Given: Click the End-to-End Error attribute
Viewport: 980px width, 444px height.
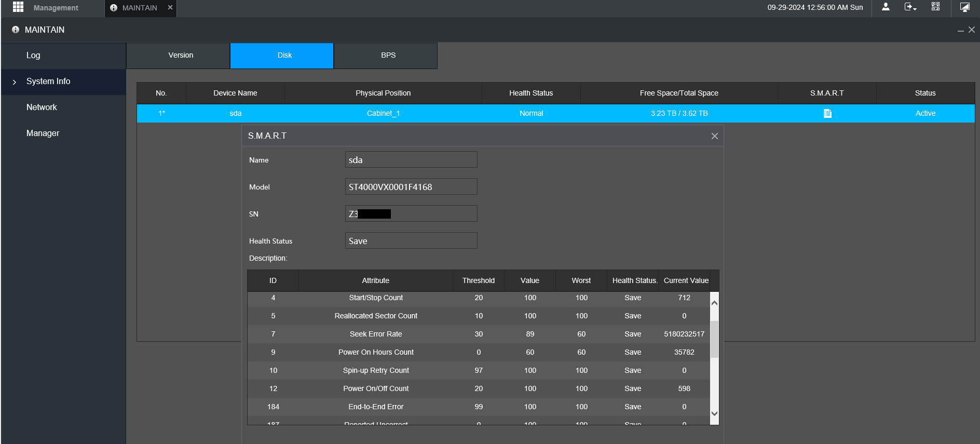Looking at the screenshot, I should (x=376, y=407).
